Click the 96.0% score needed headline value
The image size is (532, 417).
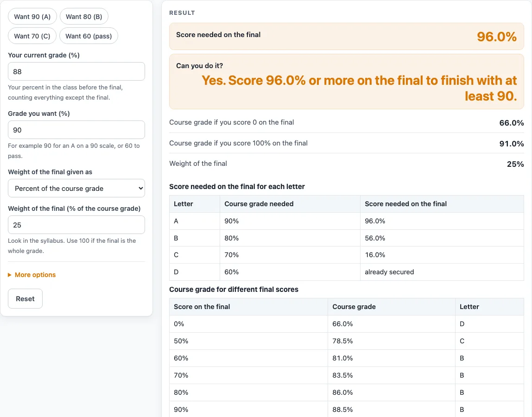click(x=497, y=37)
